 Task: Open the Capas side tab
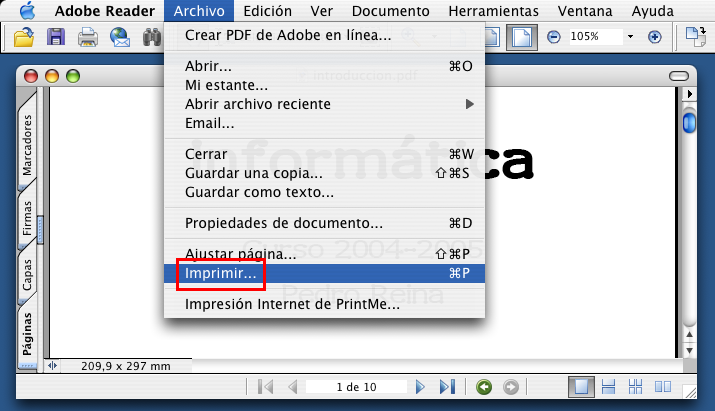pos(27,275)
